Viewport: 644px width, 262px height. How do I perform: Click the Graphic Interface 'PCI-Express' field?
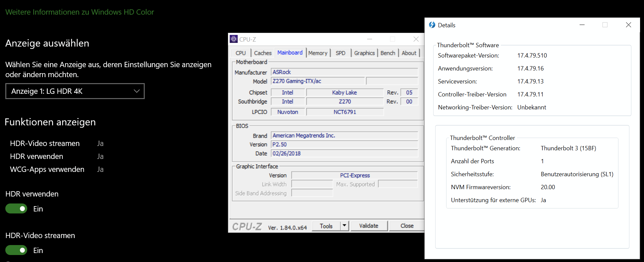355,175
